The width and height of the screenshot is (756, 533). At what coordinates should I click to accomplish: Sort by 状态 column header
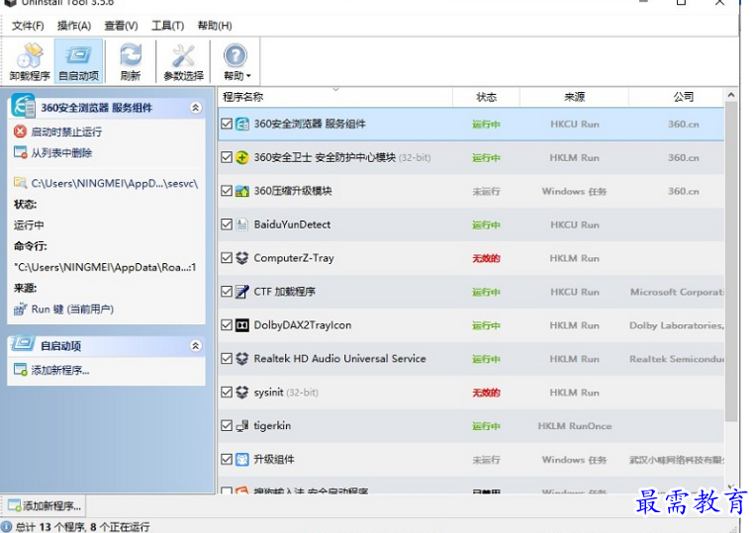coord(486,97)
